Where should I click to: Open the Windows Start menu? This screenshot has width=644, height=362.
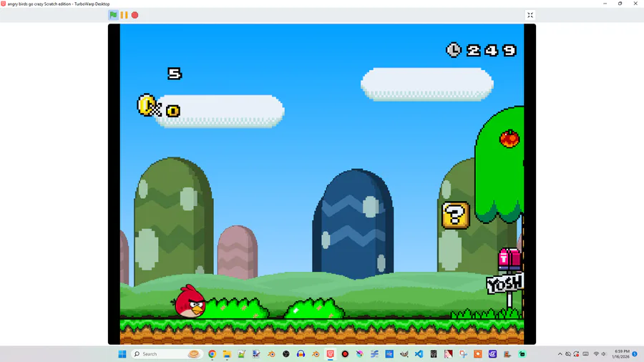(122, 354)
